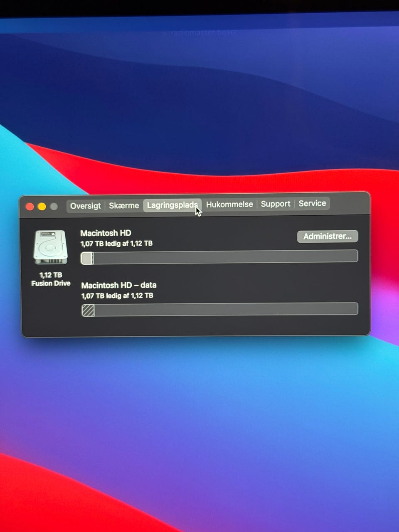The width and height of the screenshot is (399, 532).
Task: Close the window with the red button
Action: (x=30, y=207)
